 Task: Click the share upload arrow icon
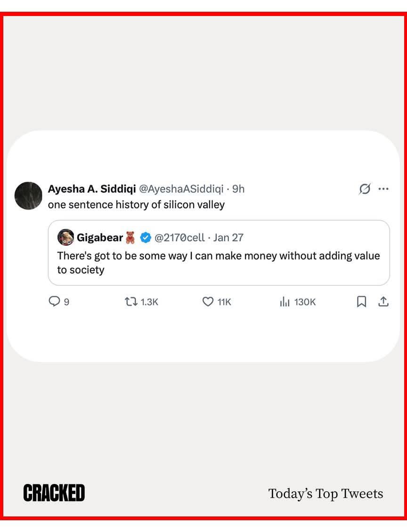(383, 301)
